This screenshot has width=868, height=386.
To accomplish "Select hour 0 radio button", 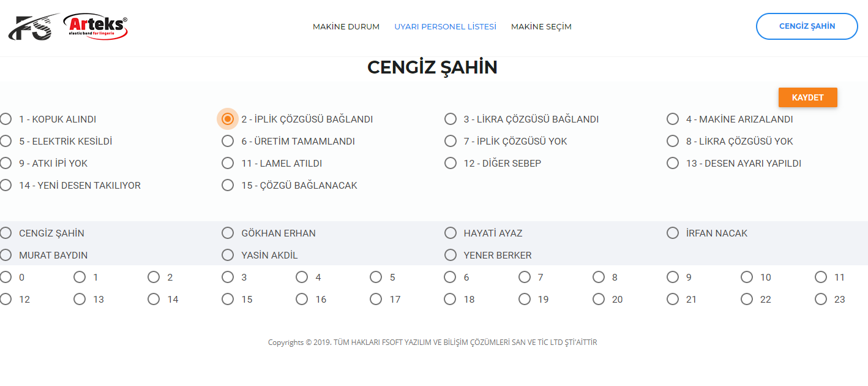I will point(6,278).
